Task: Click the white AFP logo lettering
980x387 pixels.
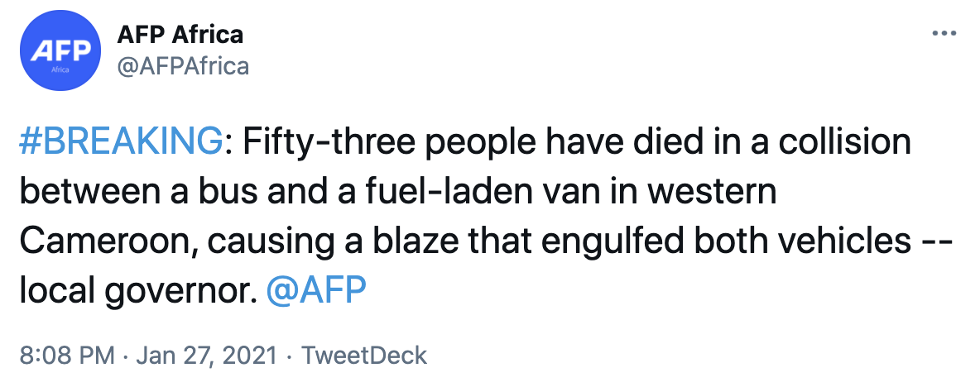Action: [x=60, y=50]
